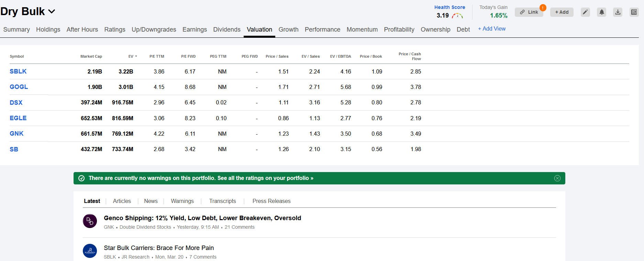This screenshot has width=644, height=261.
Task: Open the GNK ticker link
Action: coord(16,134)
